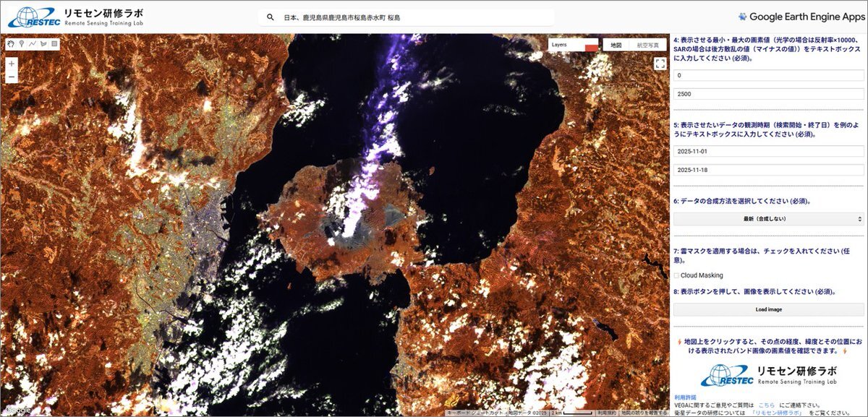Select the hand pan tool
Screen dimensions: 868x417
[11, 44]
